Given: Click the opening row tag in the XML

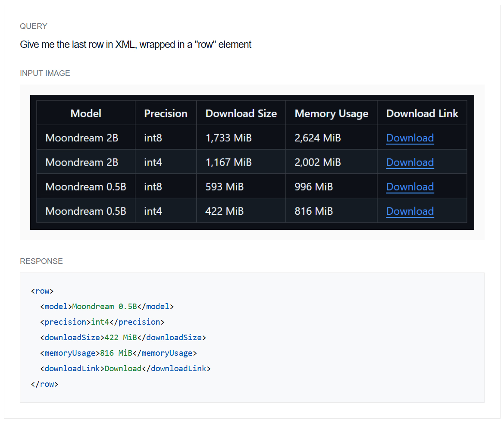Looking at the screenshot, I should [42, 291].
